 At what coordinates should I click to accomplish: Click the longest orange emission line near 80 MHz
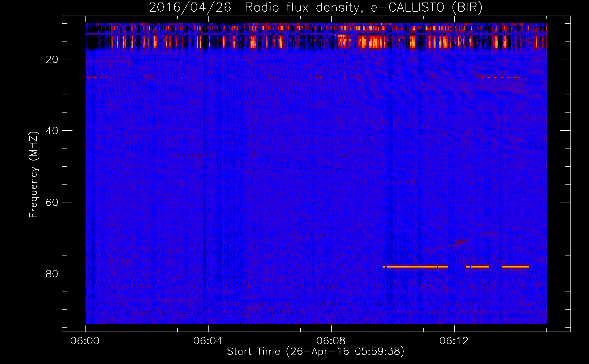[x=411, y=266]
